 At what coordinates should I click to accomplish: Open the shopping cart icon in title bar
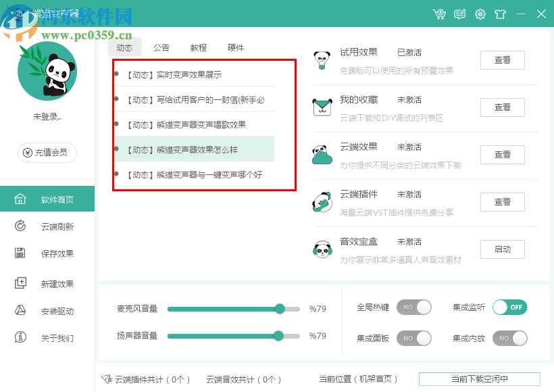pyautogui.click(x=440, y=14)
